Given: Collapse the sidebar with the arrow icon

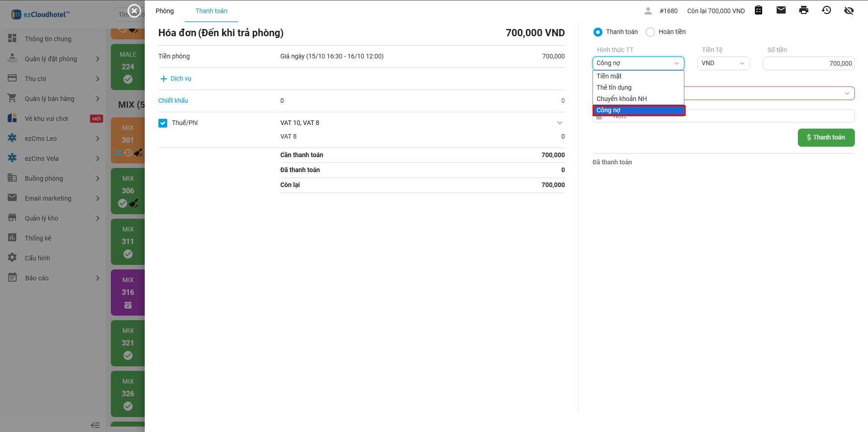Looking at the screenshot, I should 95,425.
